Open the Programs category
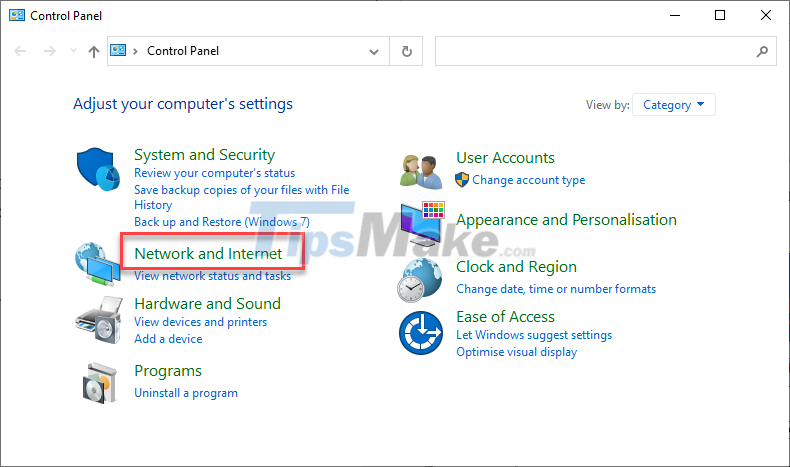The image size is (790, 467). tap(168, 371)
